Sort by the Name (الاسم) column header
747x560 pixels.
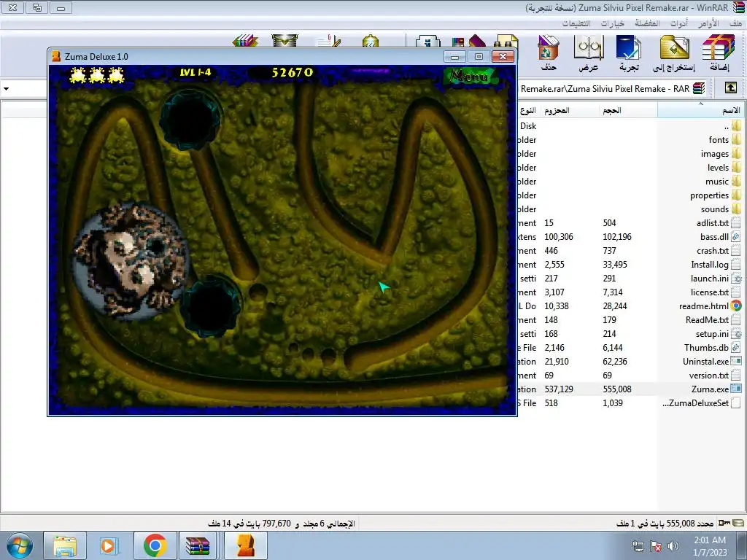coord(700,111)
